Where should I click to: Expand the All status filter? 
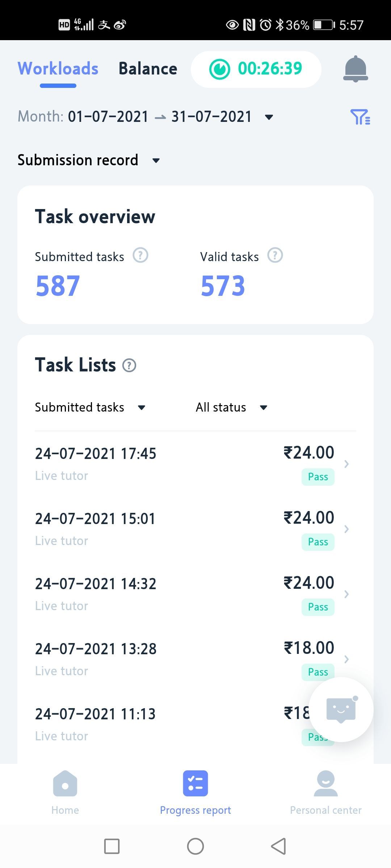click(264, 408)
